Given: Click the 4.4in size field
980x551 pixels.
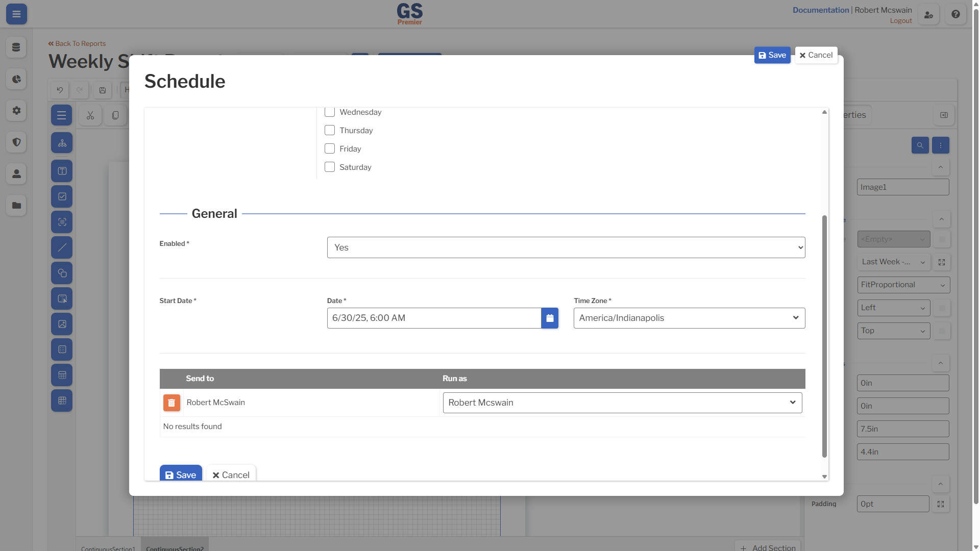Looking at the screenshot, I should (903, 452).
